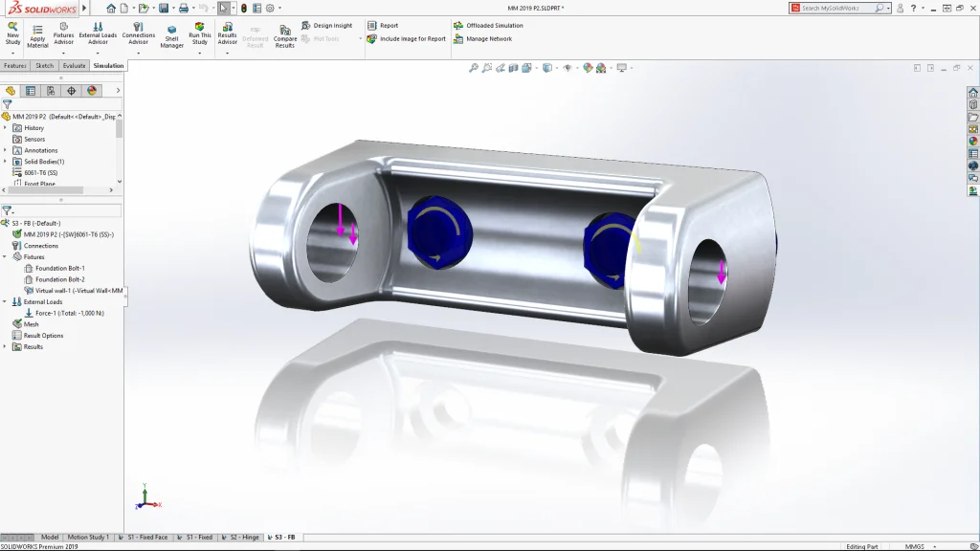Click the Zoom to Fit view icon

473,68
